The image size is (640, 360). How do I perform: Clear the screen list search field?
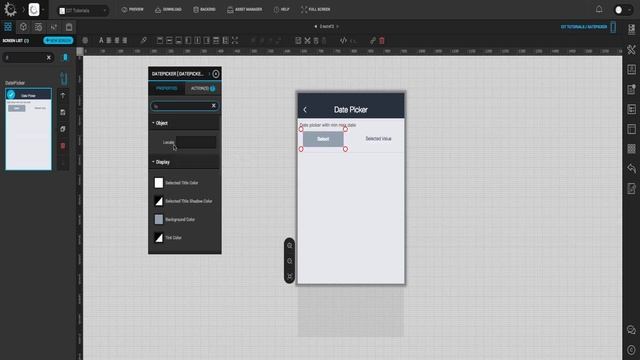pos(49,58)
